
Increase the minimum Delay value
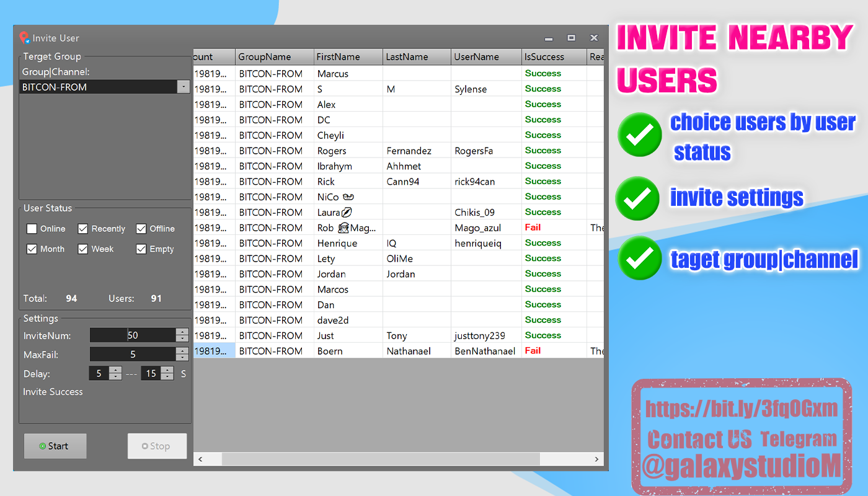point(115,370)
